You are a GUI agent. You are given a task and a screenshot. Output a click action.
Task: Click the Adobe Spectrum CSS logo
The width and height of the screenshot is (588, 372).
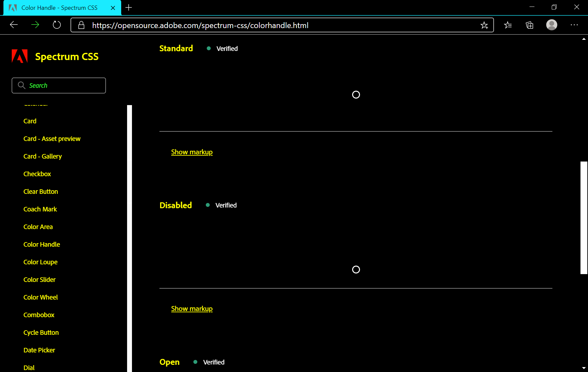[19, 56]
